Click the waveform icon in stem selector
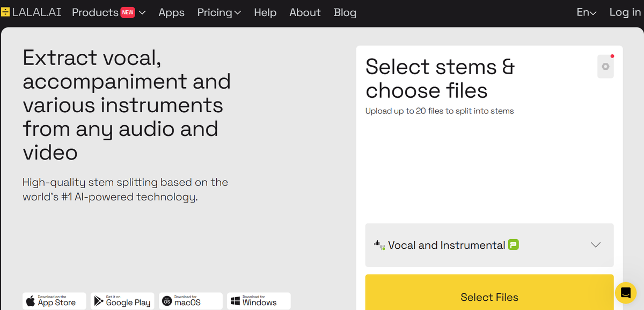644x310 pixels. point(379,245)
